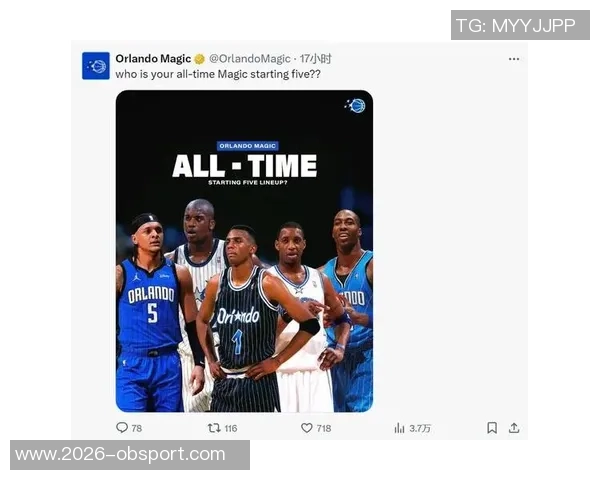Click the 78 replies count
This screenshot has width=600, height=480.
coord(137,428)
